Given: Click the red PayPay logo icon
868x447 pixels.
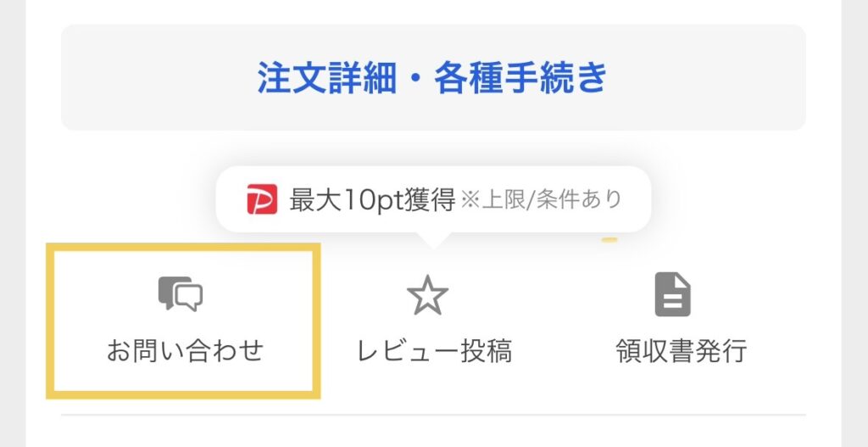Looking at the screenshot, I should click(x=262, y=199).
